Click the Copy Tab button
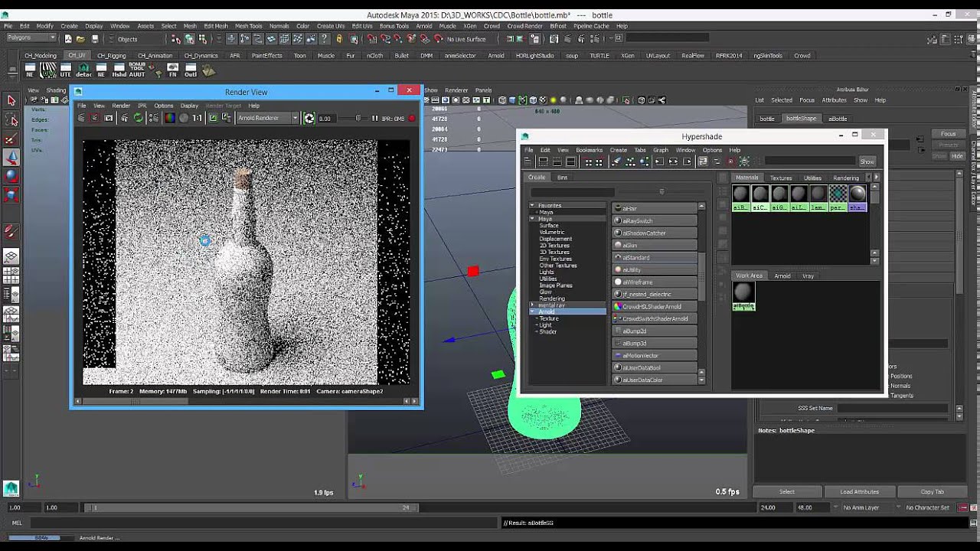The width and height of the screenshot is (980, 551). 932,491
